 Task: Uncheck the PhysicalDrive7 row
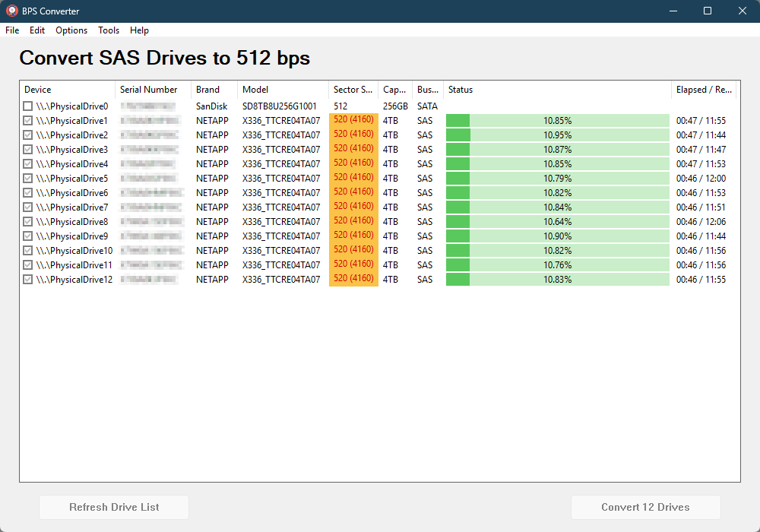[27, 207]
